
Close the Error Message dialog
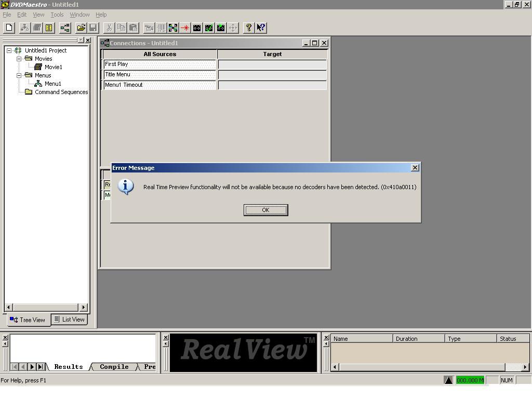(x=415, y=168)
